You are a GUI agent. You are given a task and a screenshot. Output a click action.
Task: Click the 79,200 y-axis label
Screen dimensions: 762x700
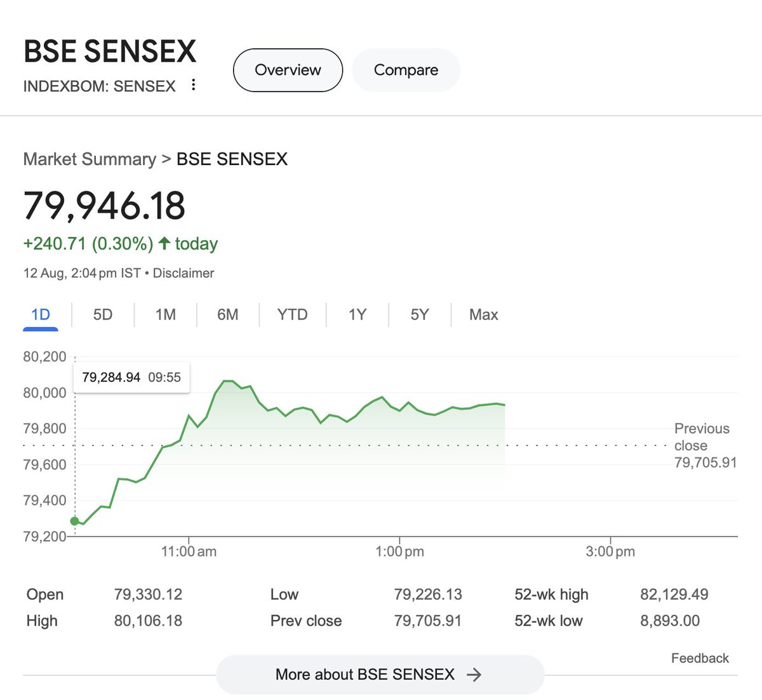tap(44, 536)
